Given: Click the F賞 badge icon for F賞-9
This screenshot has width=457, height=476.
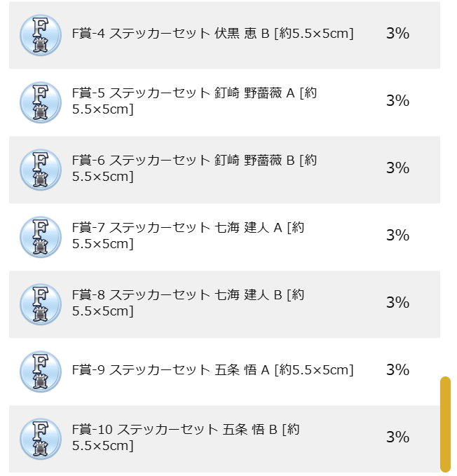Looking at the screenshot, I should (x=41, y=372).
